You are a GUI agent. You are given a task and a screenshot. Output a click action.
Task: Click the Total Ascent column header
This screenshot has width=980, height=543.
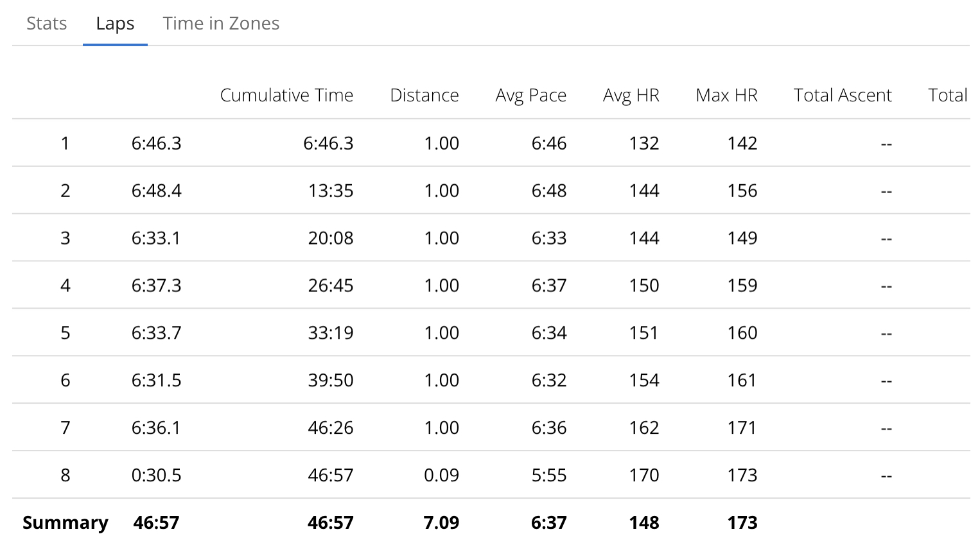(842, 96)
